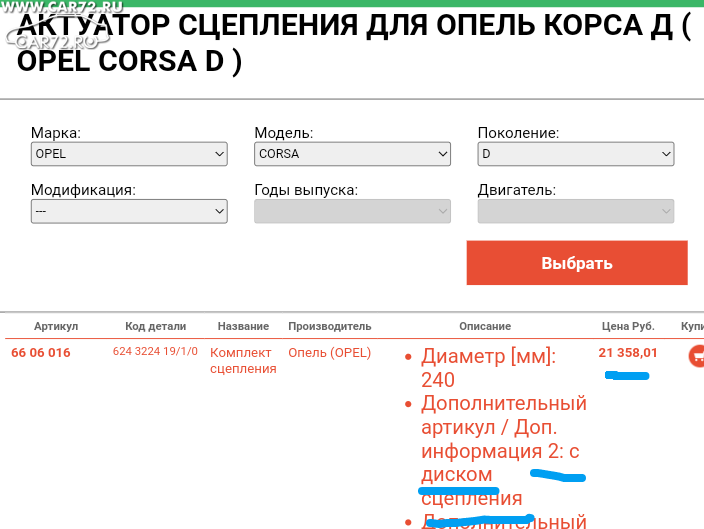
Task: Click the Диаметр [мм]: 240 description
Action: pyautogui.click(x=488, y=368)
